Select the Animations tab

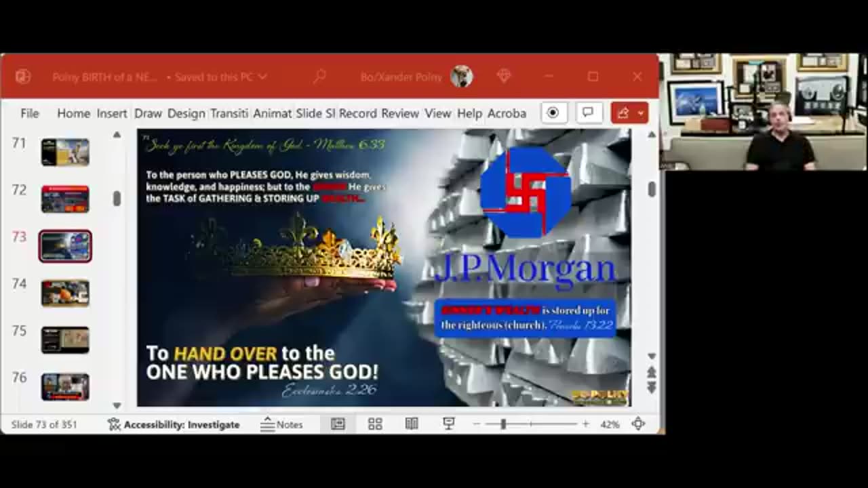coord(272,113)
